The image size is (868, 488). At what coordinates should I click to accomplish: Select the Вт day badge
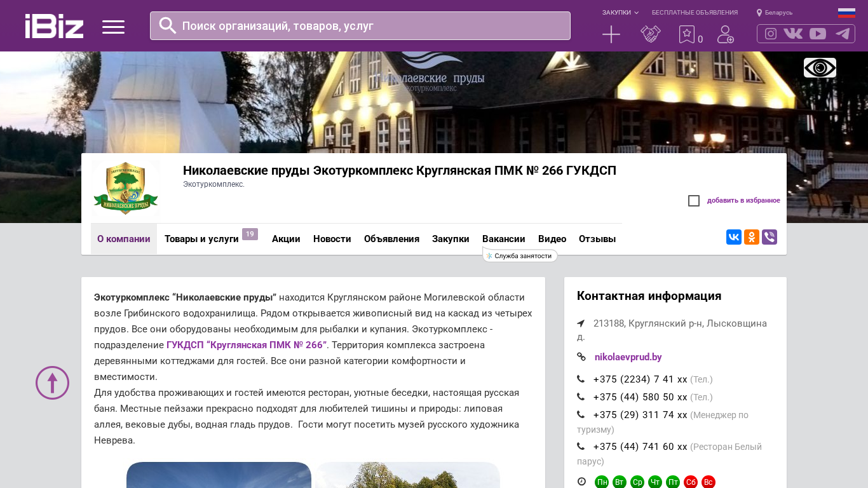620,482
